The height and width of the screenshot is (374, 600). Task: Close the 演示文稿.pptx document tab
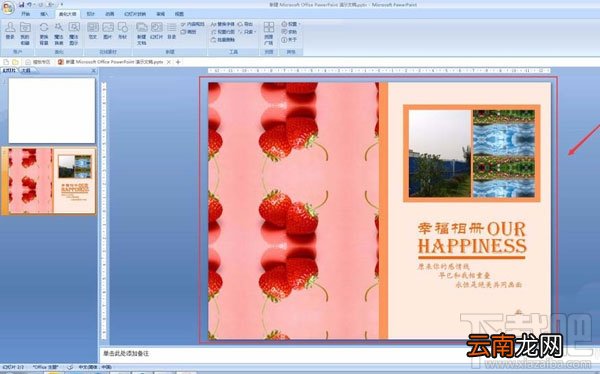coord(168,62)
